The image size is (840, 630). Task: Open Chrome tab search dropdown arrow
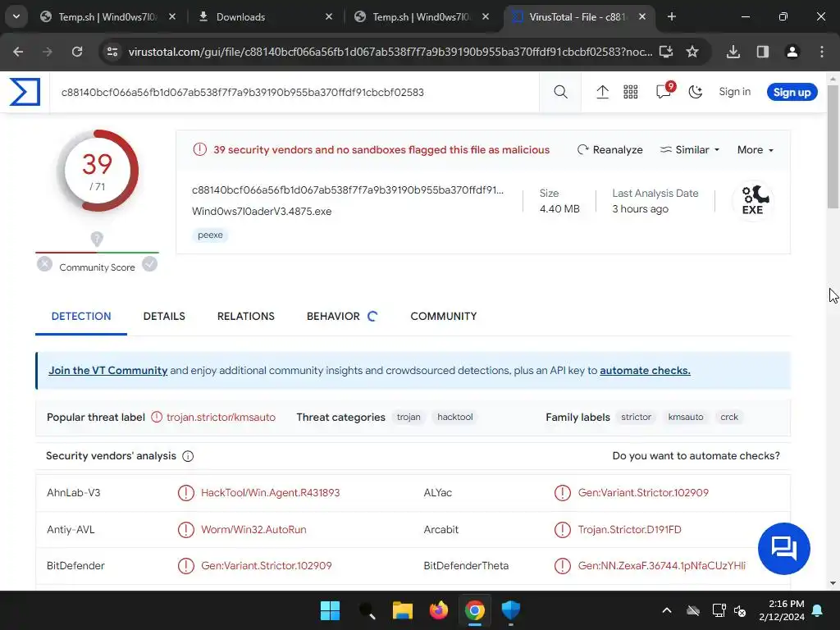pyautogui.click(x=16, y=16)
